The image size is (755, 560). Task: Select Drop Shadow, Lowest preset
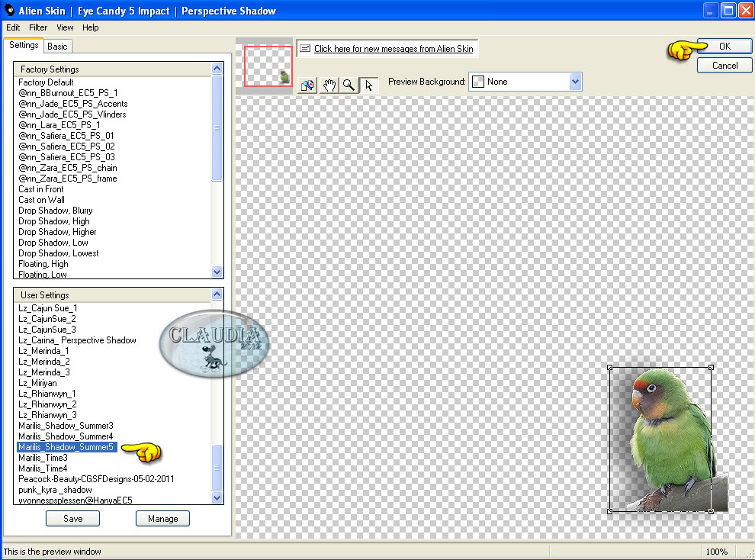tap(58, 253)
